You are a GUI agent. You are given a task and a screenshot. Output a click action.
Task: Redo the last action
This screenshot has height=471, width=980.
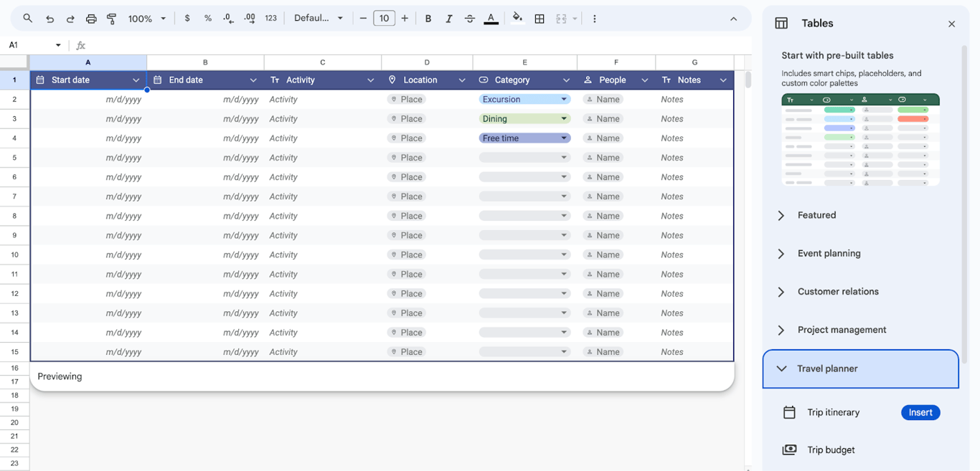tap(70, 19)
